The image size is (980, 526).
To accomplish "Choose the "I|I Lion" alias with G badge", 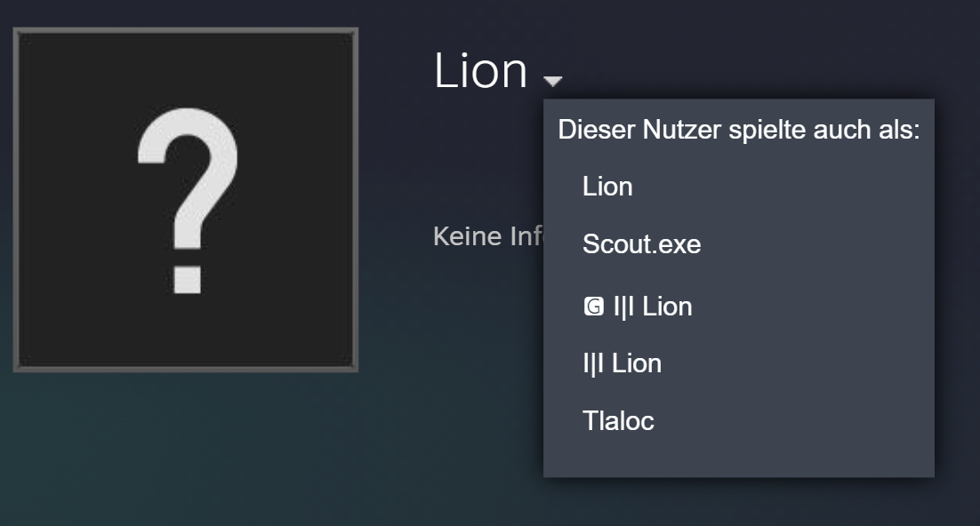I will pyautogui.click(x=652, y=307).
